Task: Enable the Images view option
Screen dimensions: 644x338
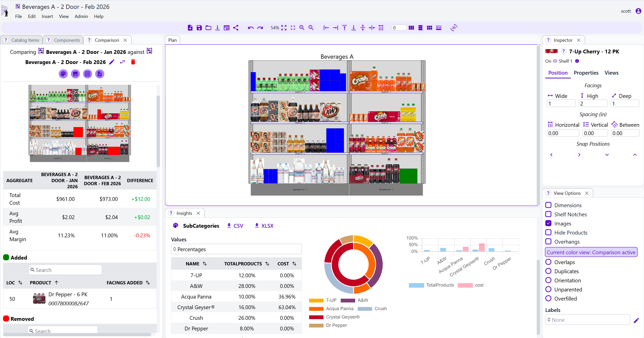Action: click(x=549, y=223)
